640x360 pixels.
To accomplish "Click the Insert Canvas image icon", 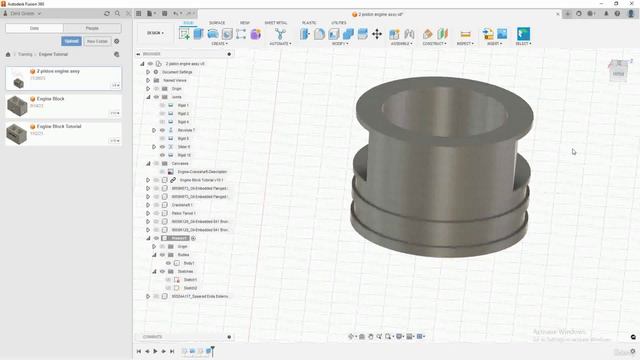I will point(502,34).
